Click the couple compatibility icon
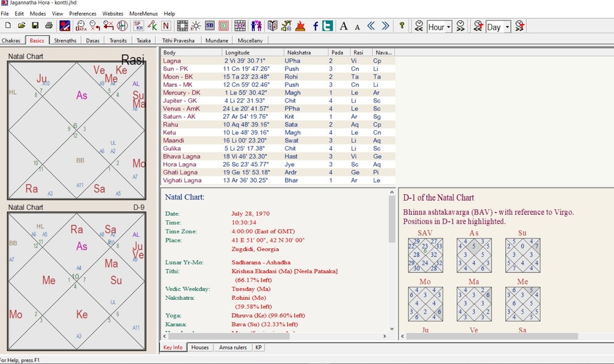 [257, 26]
